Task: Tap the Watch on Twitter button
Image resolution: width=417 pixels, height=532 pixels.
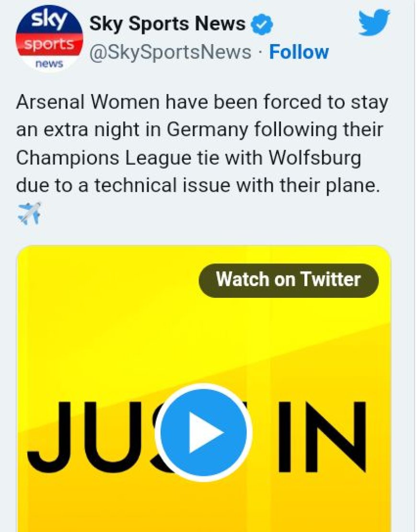Action: tap(289, 280)
